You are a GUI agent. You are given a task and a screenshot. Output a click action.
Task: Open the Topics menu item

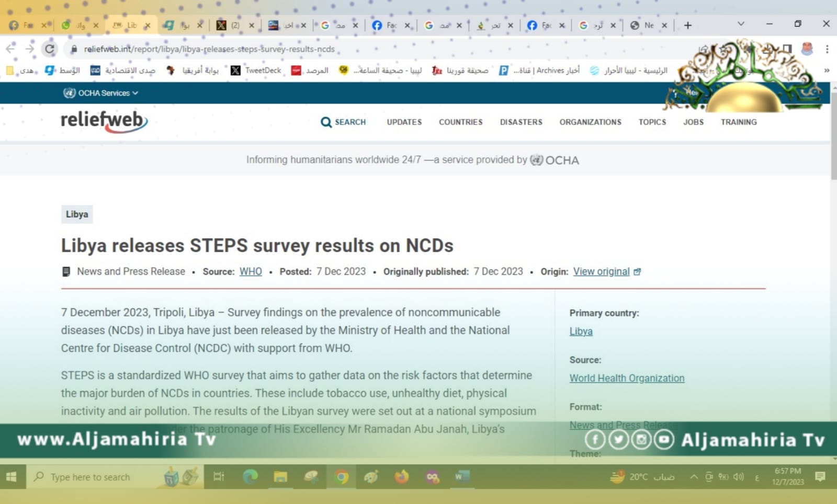pyautogui.click(x=652, y=122)
